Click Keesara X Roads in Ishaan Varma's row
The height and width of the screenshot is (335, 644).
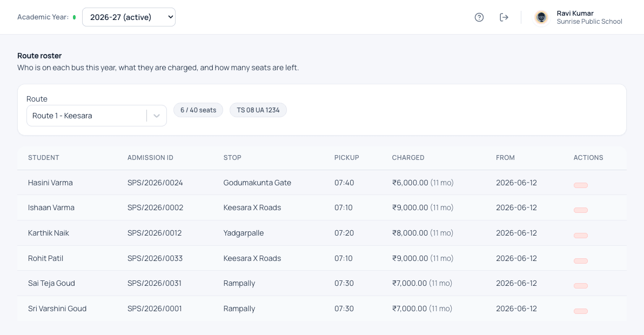[252, 207]
